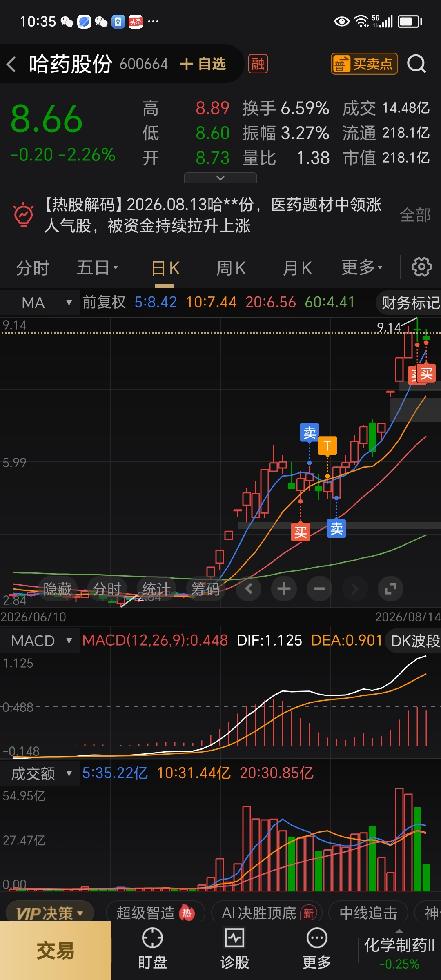Tap the 热股解码 lightbulb icon
Screen dimensions: 441x980
pyautogui.click(x=24, y=214)
